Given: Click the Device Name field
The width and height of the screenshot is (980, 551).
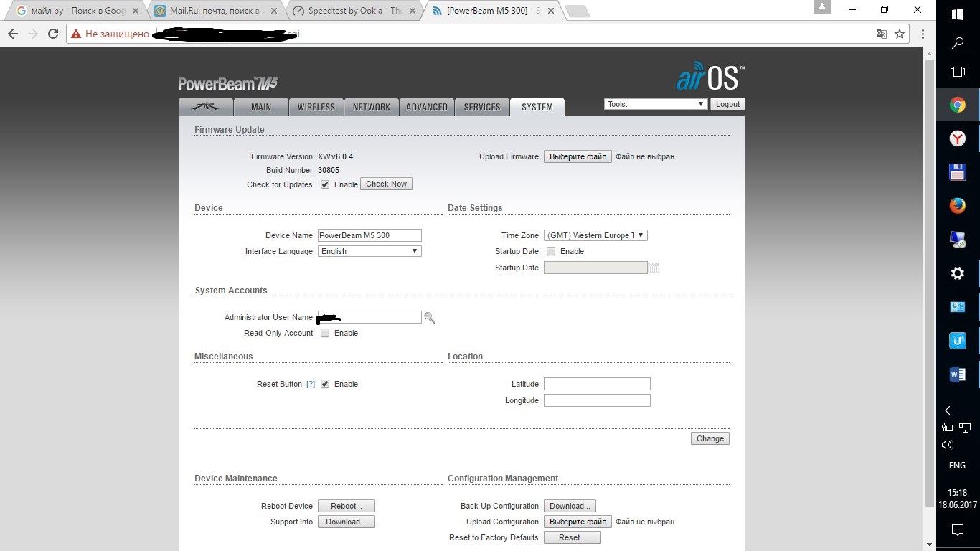Looking at the screenshot, I should pyautogui.click(x=369, y=235).
